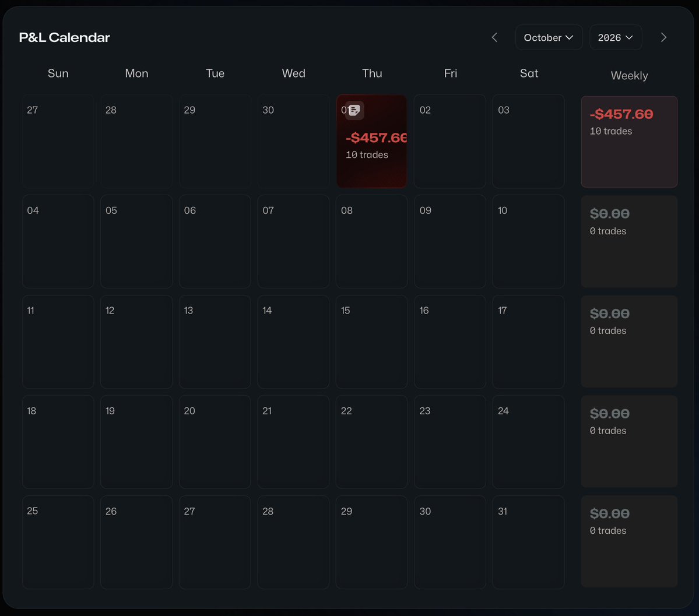Select October 30 cell in last row

click(450, 542)
